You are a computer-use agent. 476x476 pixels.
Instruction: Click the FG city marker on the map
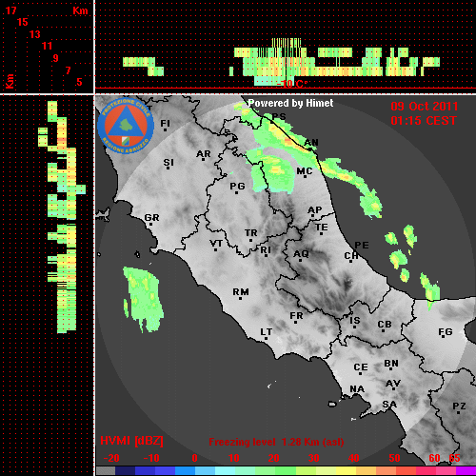click(446, 333)
